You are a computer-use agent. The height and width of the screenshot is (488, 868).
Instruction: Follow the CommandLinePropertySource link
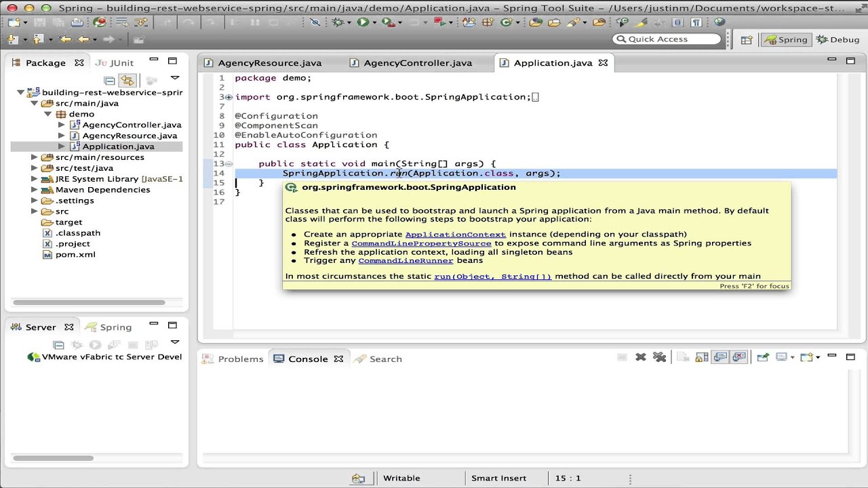click(421, 243)
